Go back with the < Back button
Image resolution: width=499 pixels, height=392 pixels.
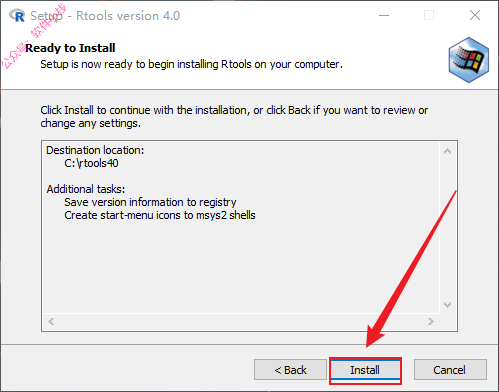point(290,370)
